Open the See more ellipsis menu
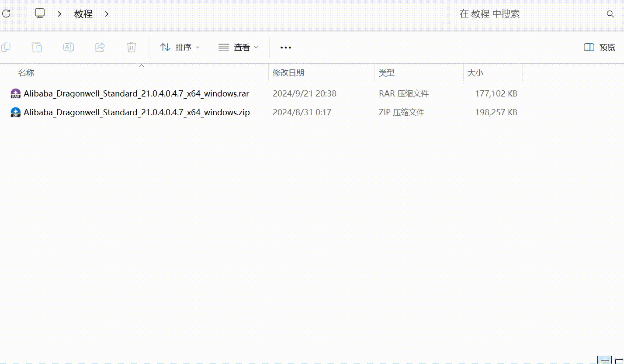 285,47
